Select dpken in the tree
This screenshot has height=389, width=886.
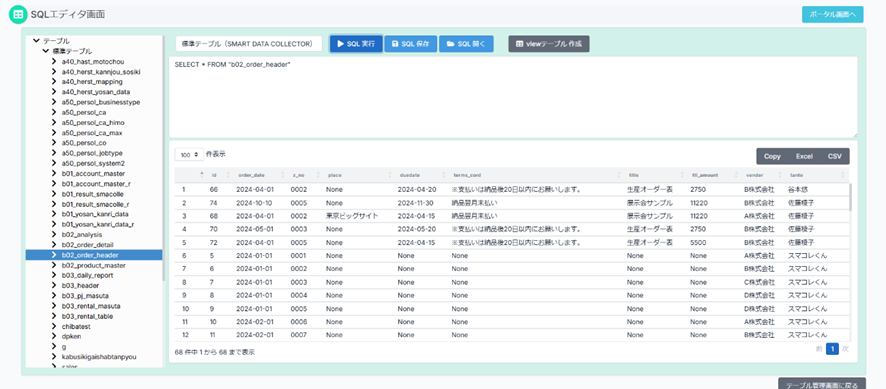point(72,336)
